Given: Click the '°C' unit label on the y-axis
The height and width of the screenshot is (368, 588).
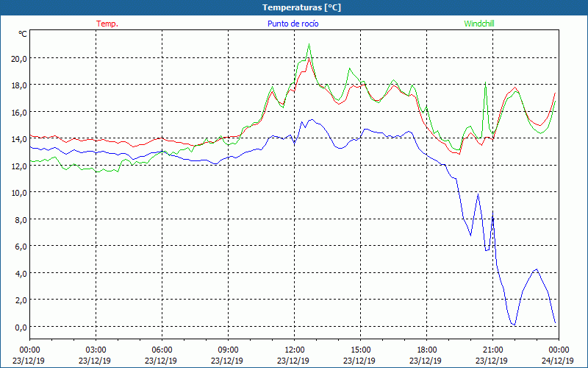Looking at the screenshot, I should coord(23,34).
